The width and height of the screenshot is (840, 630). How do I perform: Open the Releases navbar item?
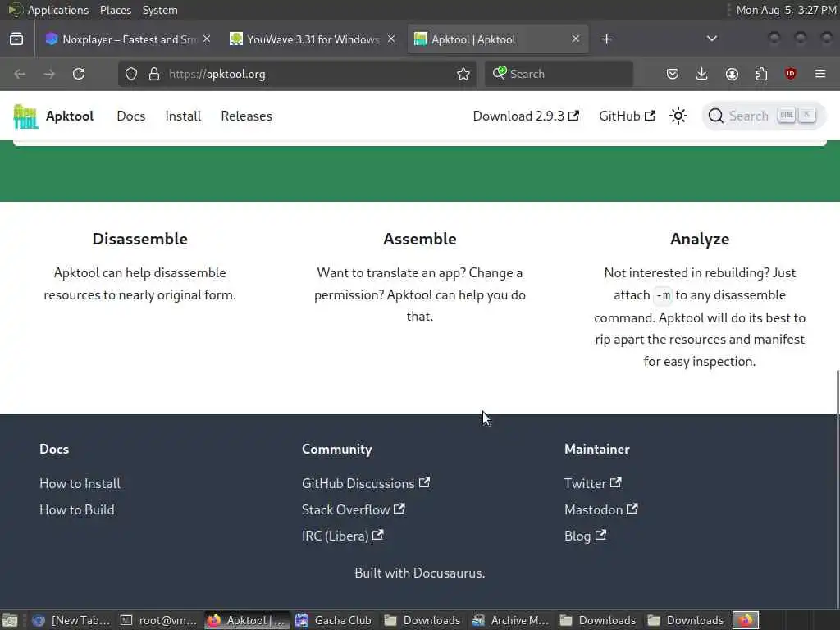(246, 116)
